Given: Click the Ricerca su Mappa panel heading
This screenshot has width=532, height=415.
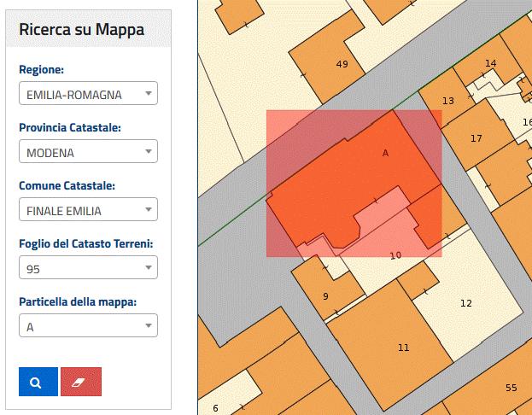Looking at the screenshot, I should (81, 29).
